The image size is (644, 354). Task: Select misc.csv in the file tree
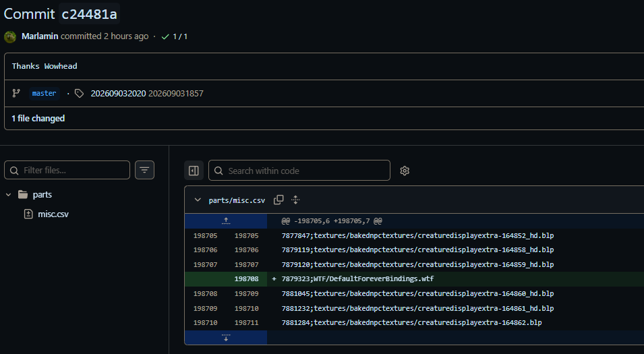[x=53, y=214]
